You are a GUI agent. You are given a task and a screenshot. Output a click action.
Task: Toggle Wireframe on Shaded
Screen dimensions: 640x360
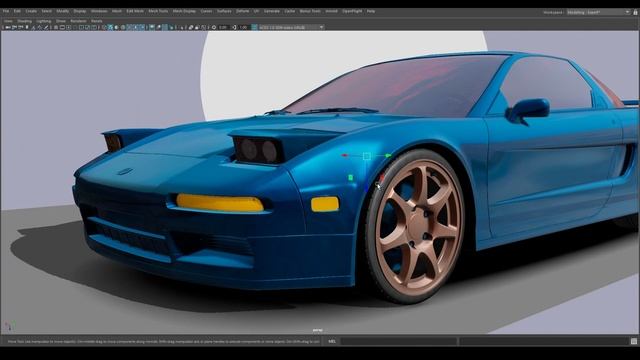point(123,27)
